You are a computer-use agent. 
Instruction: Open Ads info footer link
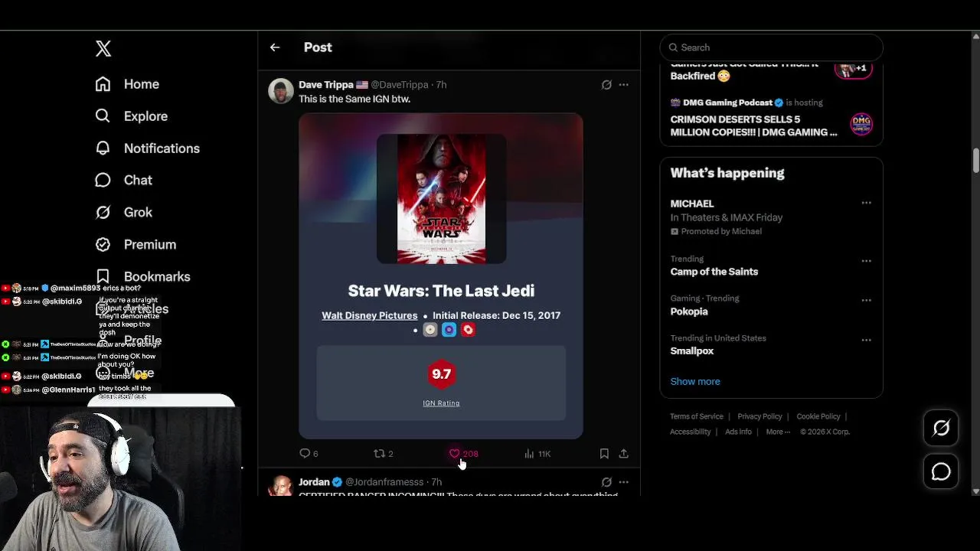(x=738, y=432)
